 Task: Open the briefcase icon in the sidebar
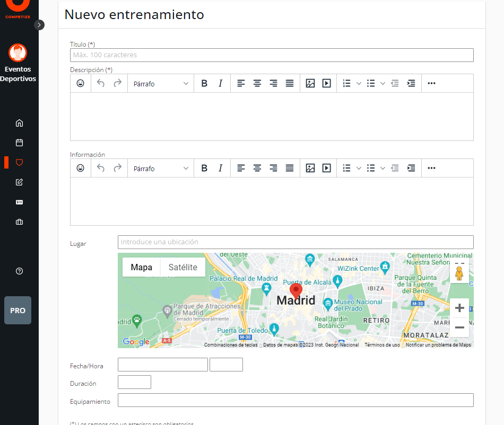(19, 222)
